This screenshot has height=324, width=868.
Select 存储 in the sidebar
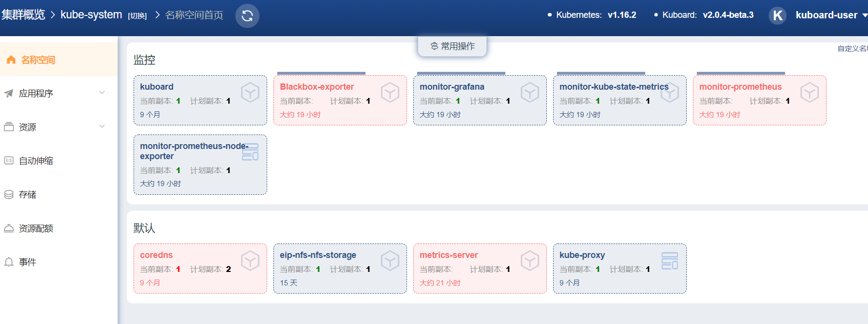click(x=58, y=194)
